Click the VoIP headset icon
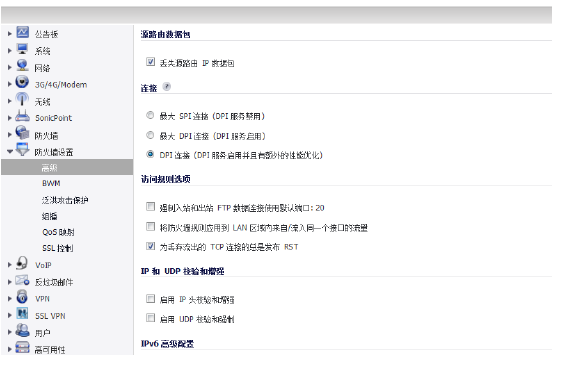The height and width of the screenshot is (375, 576). (22, 263)
